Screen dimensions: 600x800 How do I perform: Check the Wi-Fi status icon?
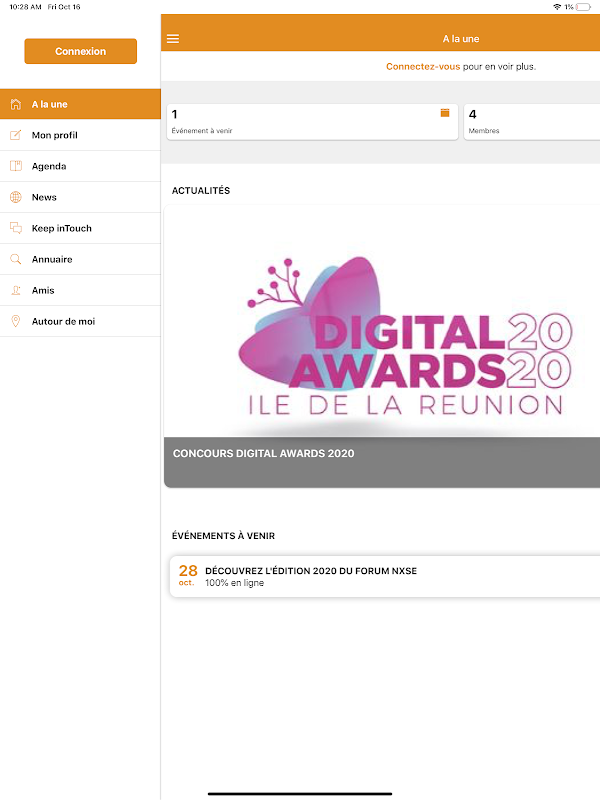point(557,7)
